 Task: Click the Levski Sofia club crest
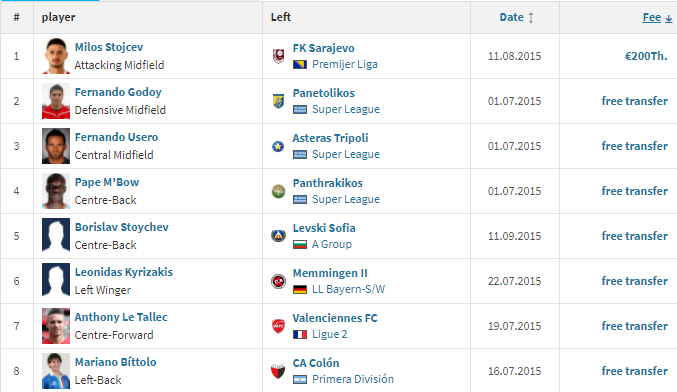point(278,236)
